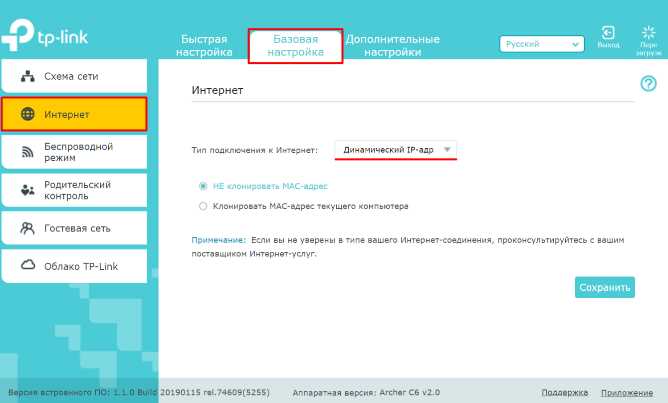Open Родительский контроль section
Screen dimensions: 668x403
pyautogui.click(x=74, y=190)
